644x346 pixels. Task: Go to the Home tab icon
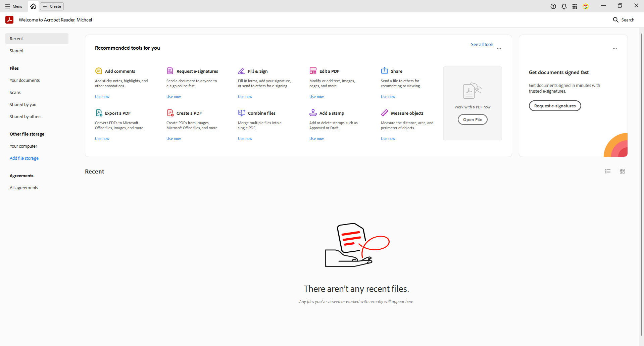(33, 6)
